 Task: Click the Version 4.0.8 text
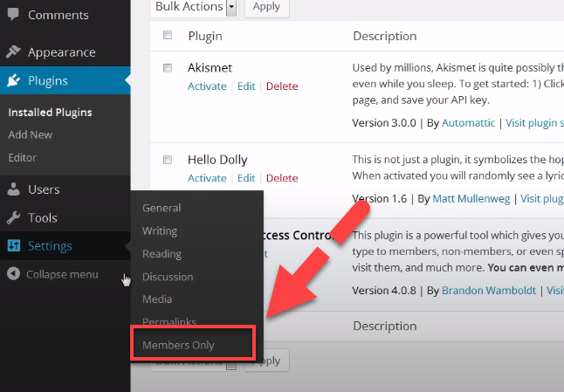coord(384,290)
